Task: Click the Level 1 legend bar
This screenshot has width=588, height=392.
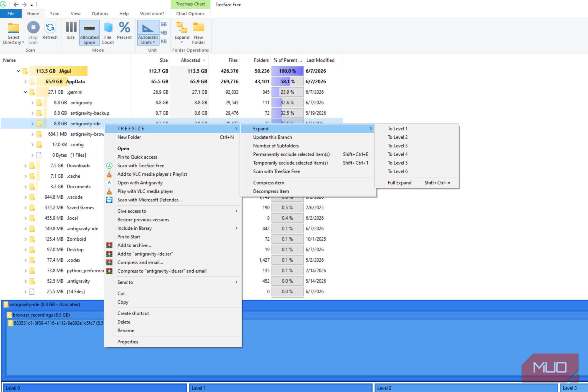Action: point(281,388)
